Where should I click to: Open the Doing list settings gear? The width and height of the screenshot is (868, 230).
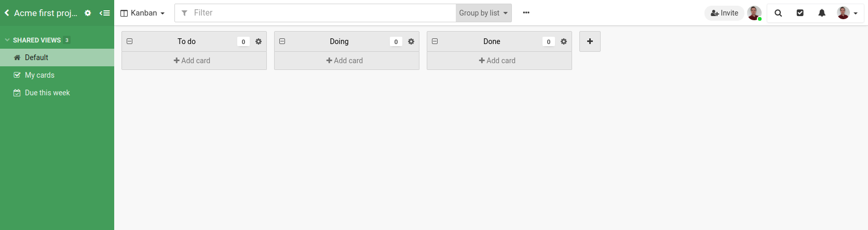coord(411,41)
